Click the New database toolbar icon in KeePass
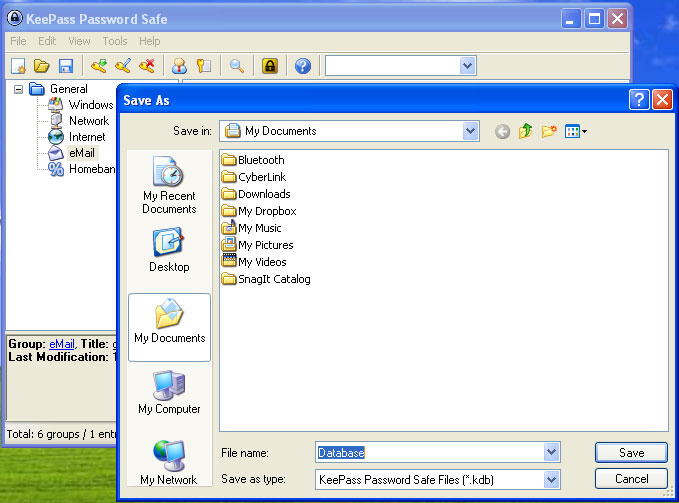 [18, 66]
